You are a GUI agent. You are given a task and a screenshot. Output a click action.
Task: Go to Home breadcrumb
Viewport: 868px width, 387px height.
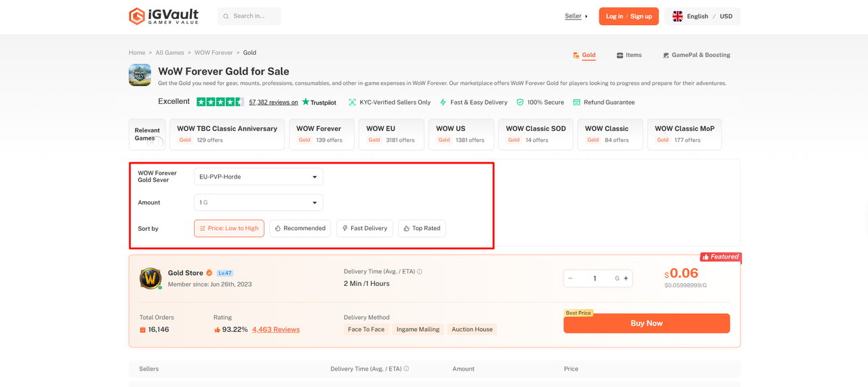pyautogui.click(x=137, y=52)
